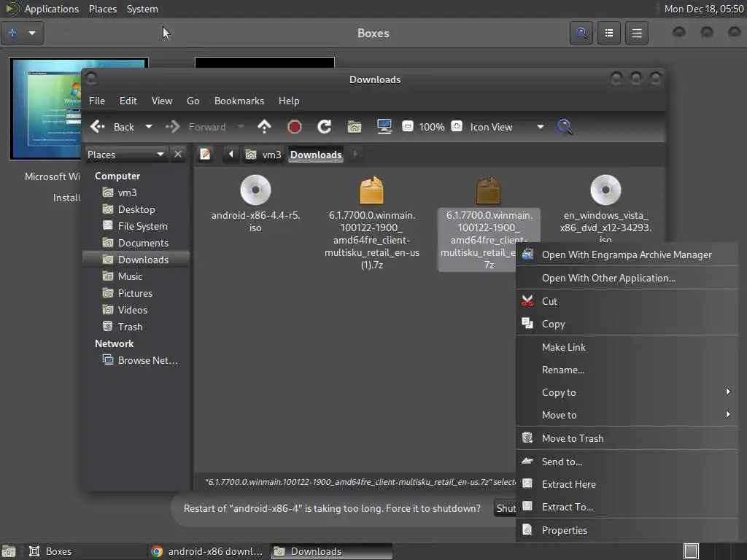This screenshot has width=747, height=560.
Task: Open the View menu
Action: click(162, 101)
